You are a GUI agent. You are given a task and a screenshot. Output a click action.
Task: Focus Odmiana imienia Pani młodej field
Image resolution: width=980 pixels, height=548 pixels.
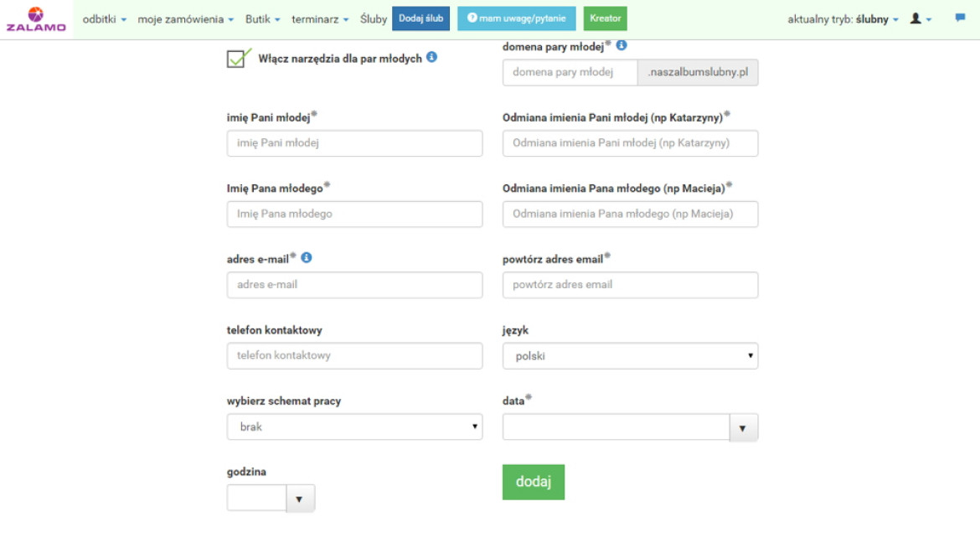(x=630, y=143)
